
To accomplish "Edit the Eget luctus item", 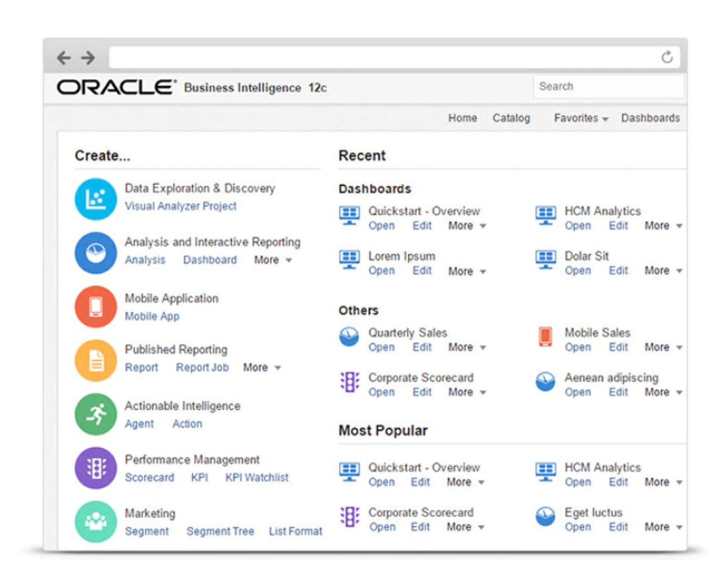I will (618, 527).
